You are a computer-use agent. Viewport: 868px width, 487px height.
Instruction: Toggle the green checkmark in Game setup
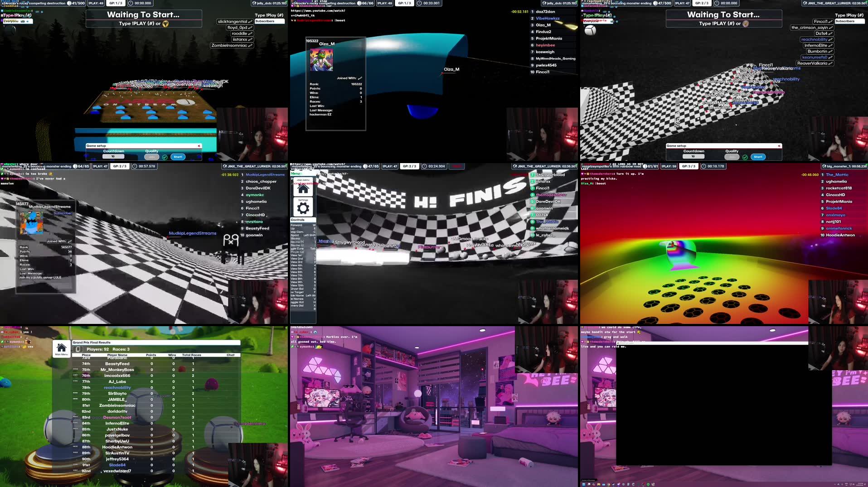click(165, 156)
